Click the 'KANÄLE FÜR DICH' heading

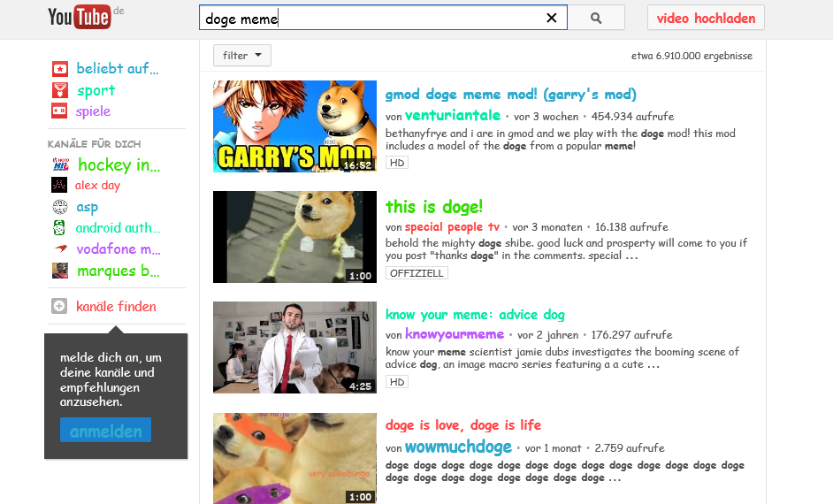point(94,144)
